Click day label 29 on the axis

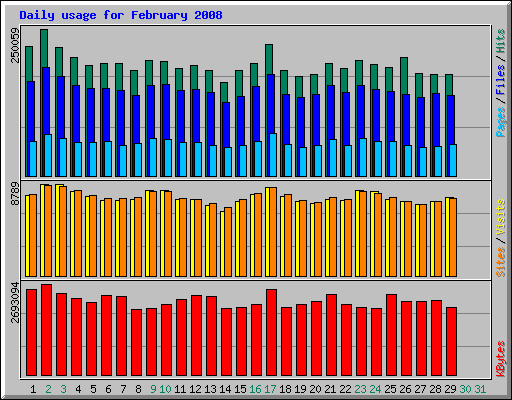point(450,389)
